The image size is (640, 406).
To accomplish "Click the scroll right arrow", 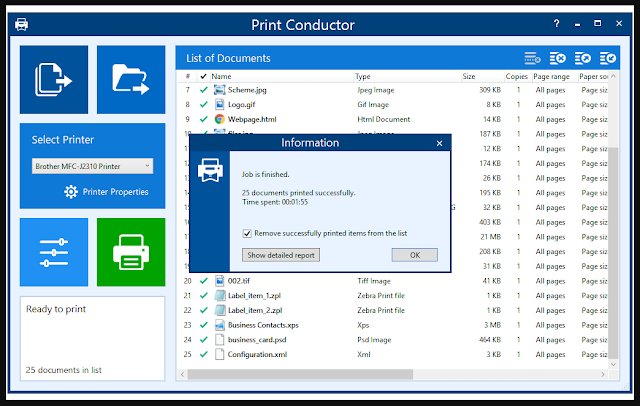I will click(603, 375).
